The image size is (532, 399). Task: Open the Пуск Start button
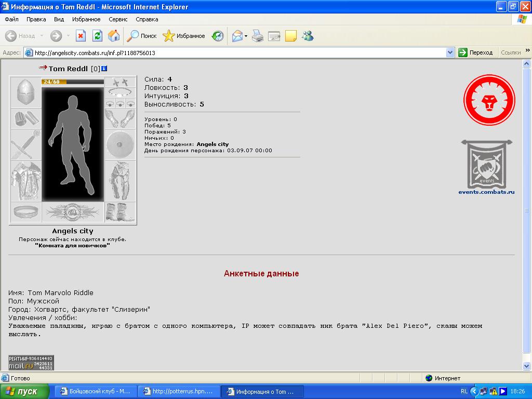click(x=24, y=392)
